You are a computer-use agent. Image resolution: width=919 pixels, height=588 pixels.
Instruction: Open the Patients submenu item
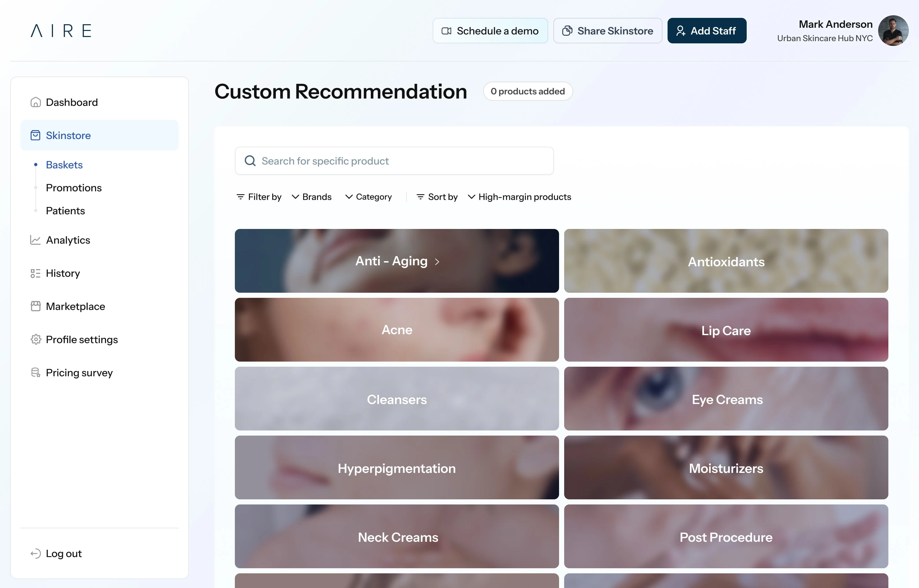(x=65, y=210)
